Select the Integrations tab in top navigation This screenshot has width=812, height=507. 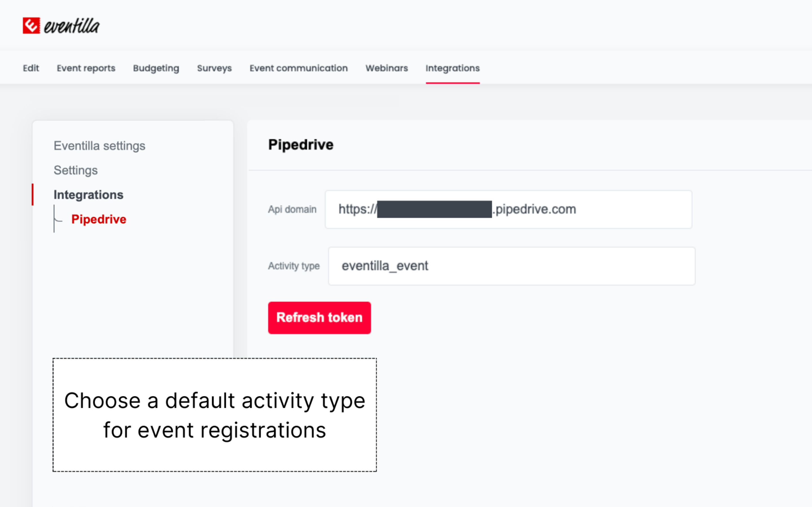click(452, 68)
